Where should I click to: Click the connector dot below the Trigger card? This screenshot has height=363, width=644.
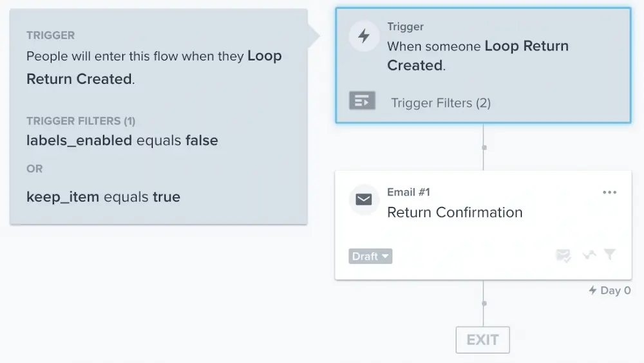[484, 147]
